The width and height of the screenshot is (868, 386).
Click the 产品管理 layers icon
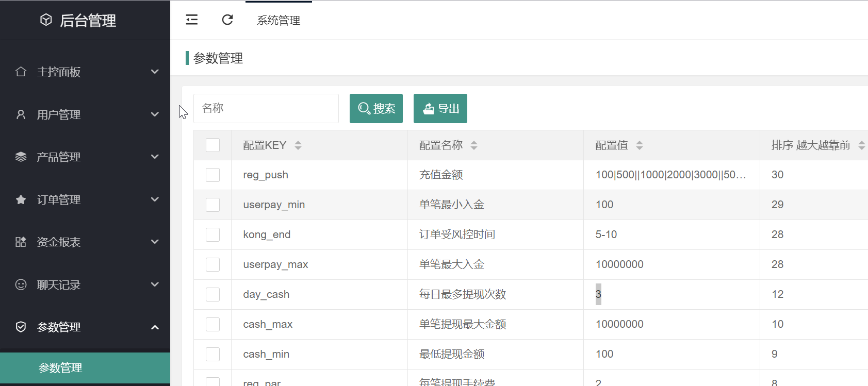pyautogui.click(x=21, y=157)
